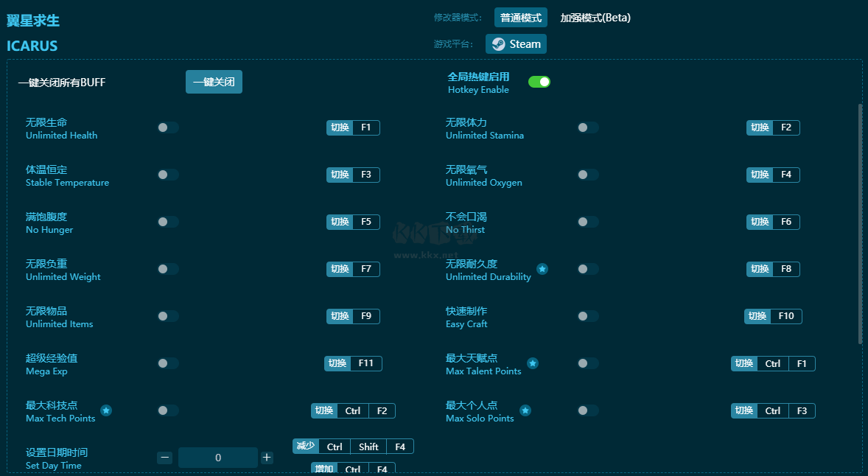Toggle Max Solo Points on
The height and width of the screenshot is (476, 868).
[x=588, y=410]
